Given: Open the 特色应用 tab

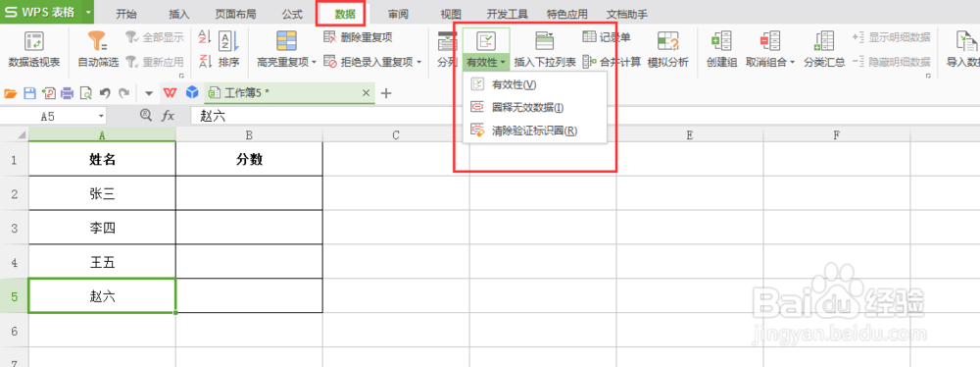Looking at the screenshot, I should click(566, 14).
